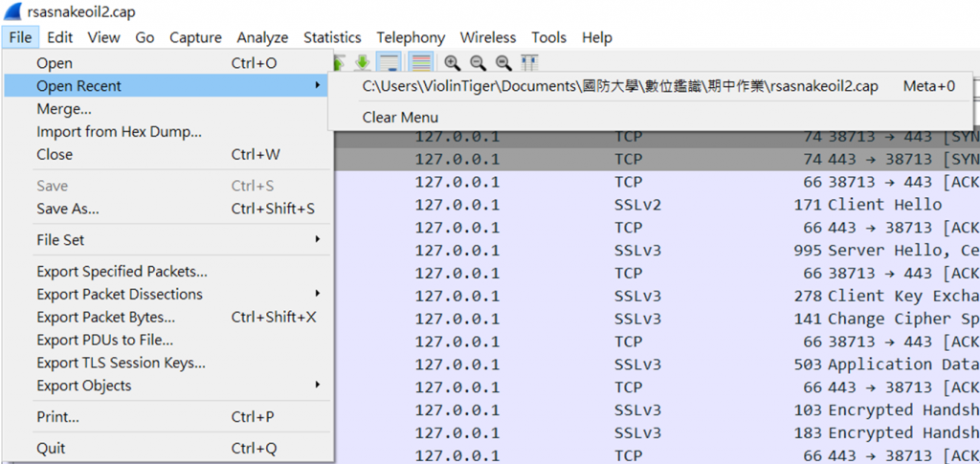The width and height of the screenshot is (980, 464).
Task: Select Merge... menu entry
Action: pos(167,109)
